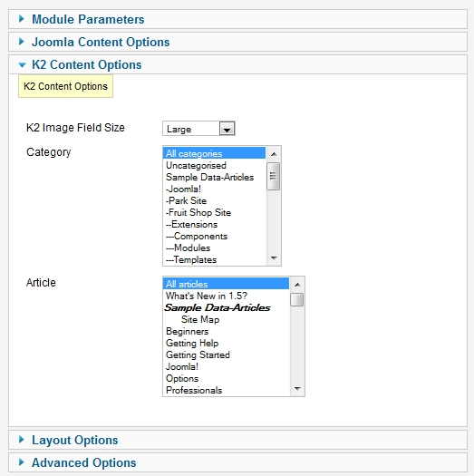Click the Category list scroll down arrow
Image resolution: width=474 pixels, height=476 pixels.
tap(274, 258)
